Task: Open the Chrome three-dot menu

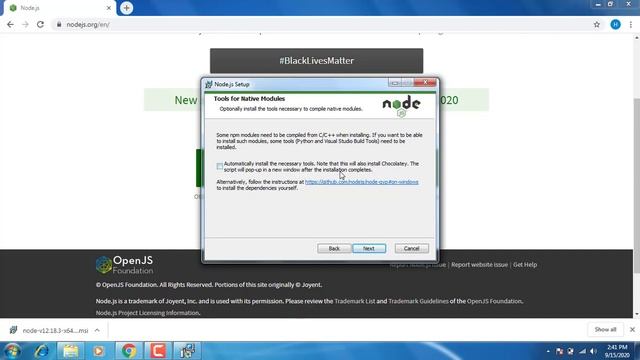Action: click(x=631, y=24)
